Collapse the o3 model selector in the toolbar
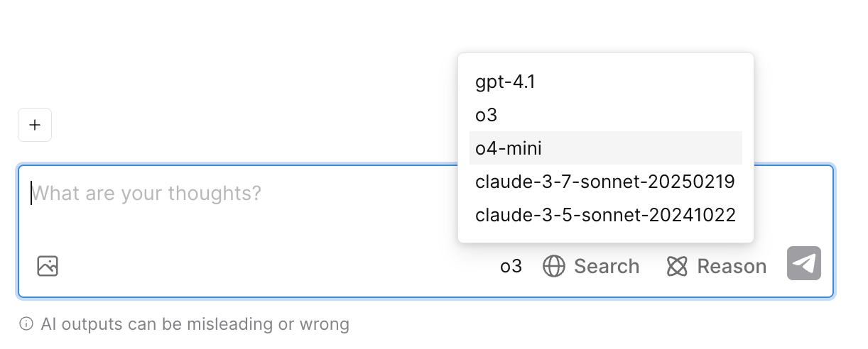The height and width of the screenshot is (349, 868). coord(511,266)
